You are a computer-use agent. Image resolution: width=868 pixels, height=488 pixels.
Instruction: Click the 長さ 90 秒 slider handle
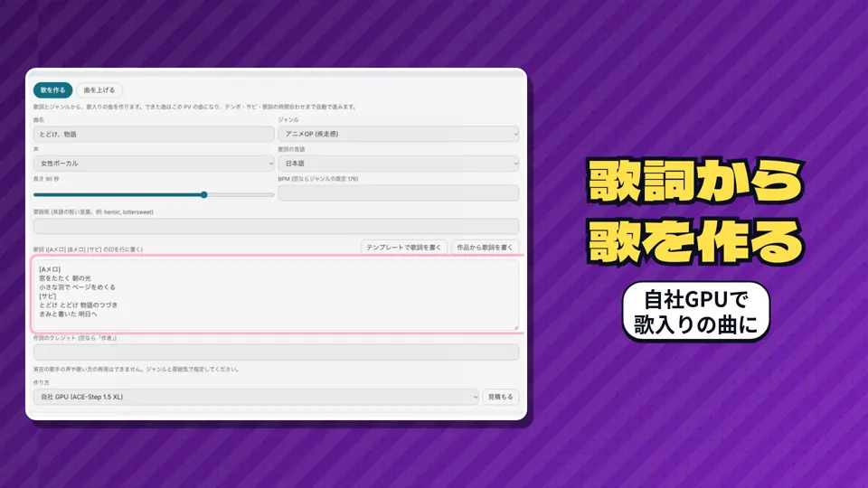204,195
